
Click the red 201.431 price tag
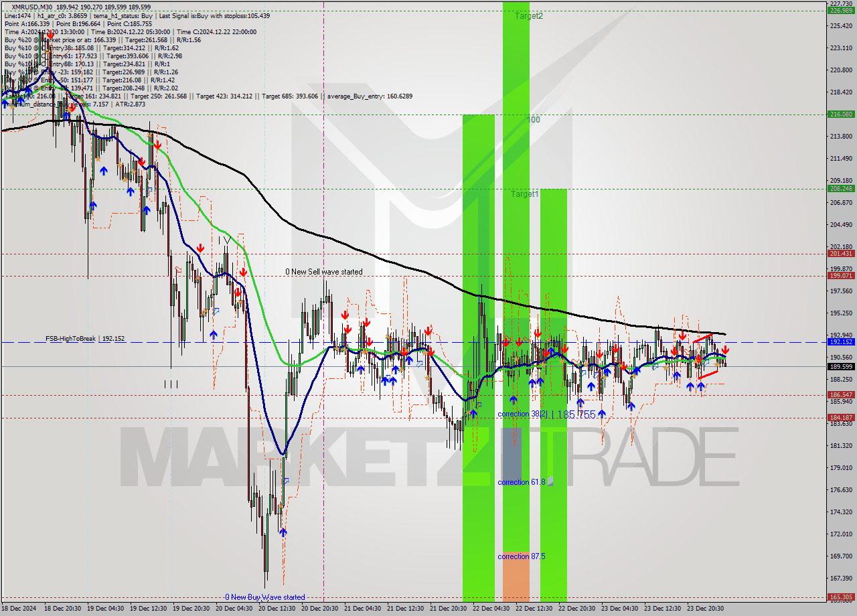[841, 254]
